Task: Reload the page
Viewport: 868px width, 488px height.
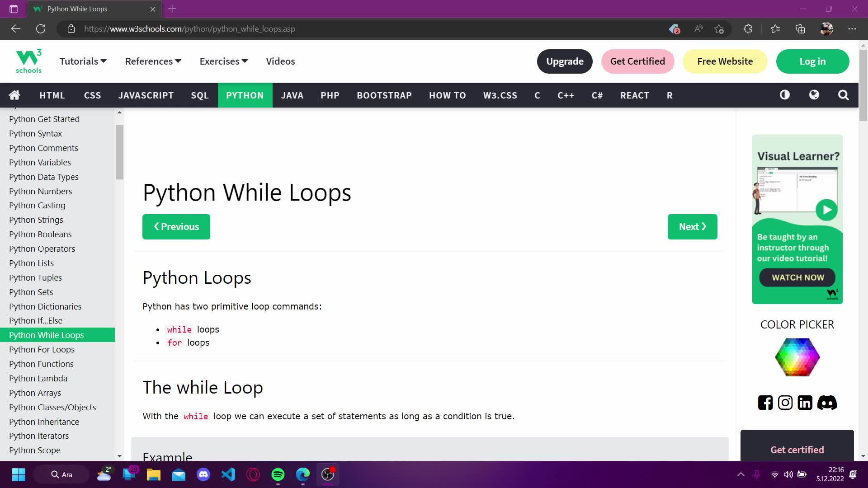Action: point(41,29)
